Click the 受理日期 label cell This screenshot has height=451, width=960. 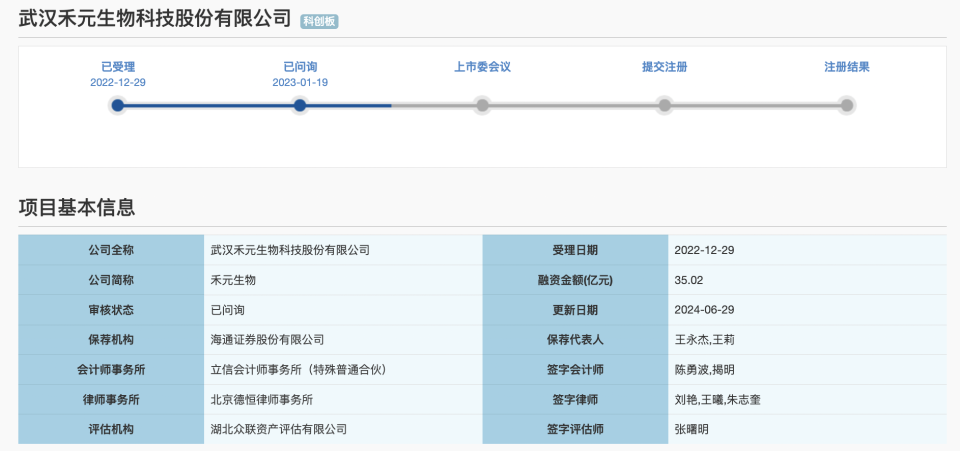pyautogui.click(x=576, y=250)
